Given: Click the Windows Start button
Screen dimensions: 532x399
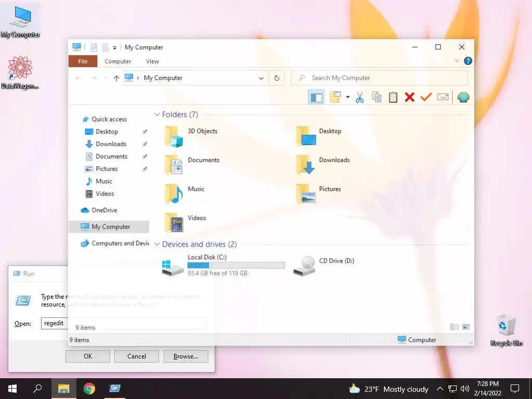Looking at the screenshot, I should pyautogui.click(x=12, y=389).
